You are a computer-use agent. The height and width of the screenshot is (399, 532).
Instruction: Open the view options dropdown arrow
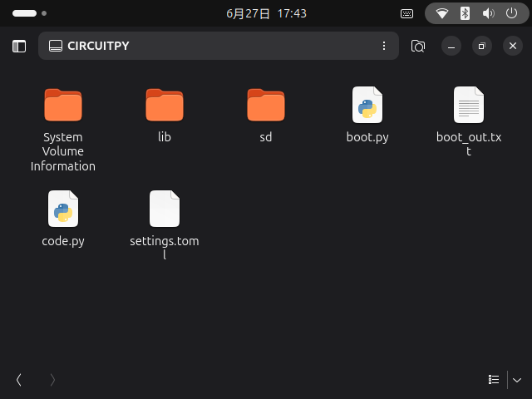(517, 380)
